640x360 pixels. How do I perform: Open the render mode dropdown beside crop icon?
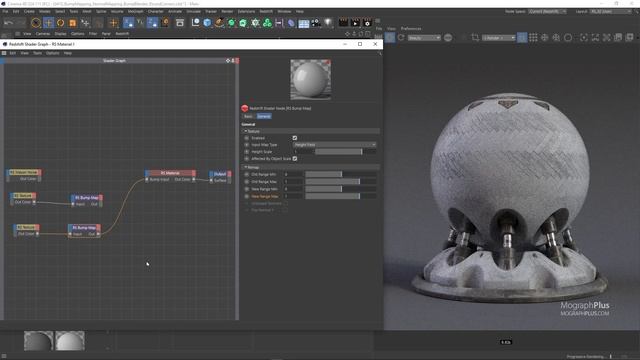click(499, 38)
